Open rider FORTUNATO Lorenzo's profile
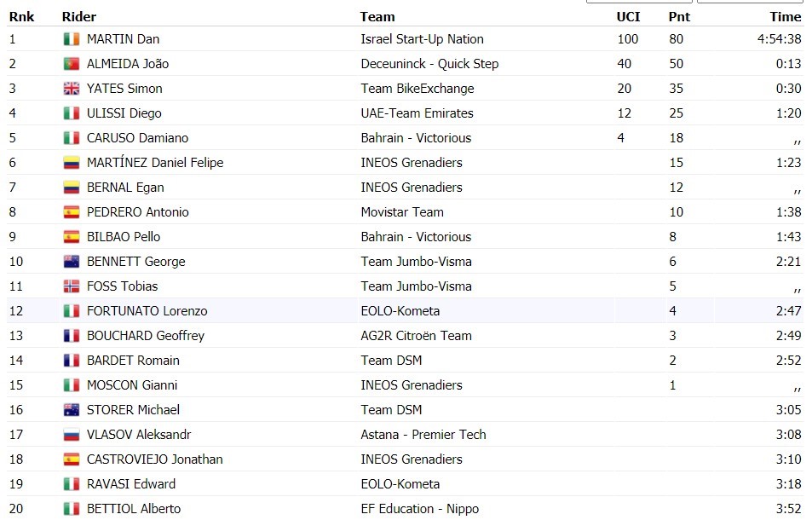 point(147,311)
